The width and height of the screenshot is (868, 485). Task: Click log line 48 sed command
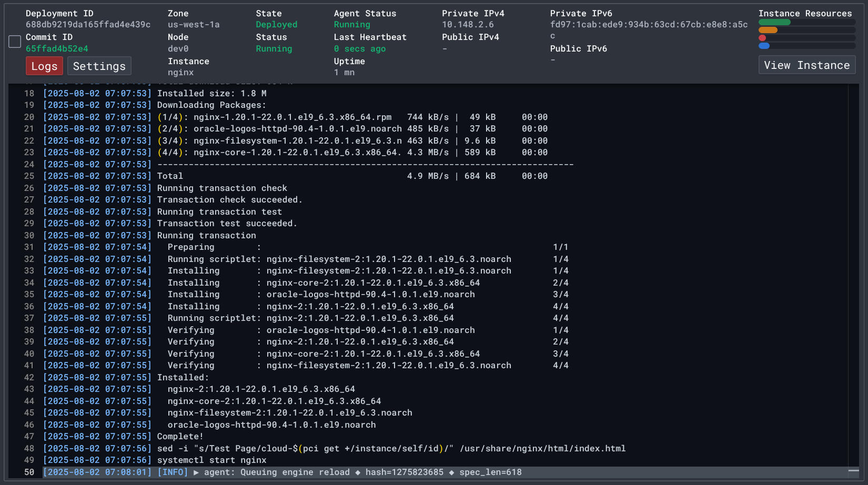391,449
